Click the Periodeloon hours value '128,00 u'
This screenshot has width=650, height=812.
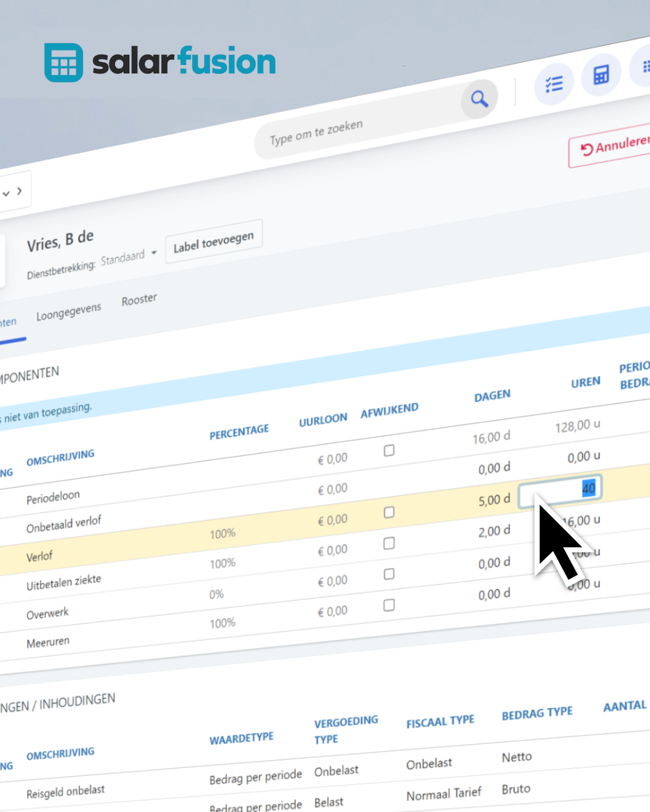coord(578,426)
